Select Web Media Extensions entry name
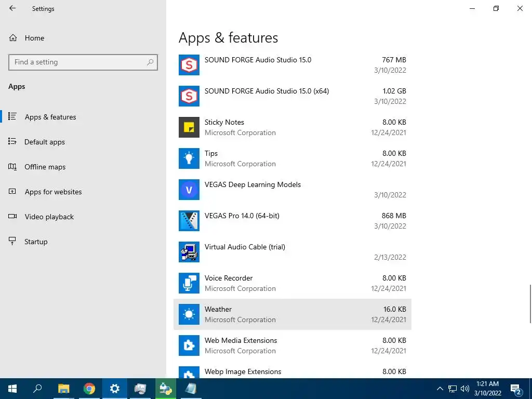 (241, 341)
